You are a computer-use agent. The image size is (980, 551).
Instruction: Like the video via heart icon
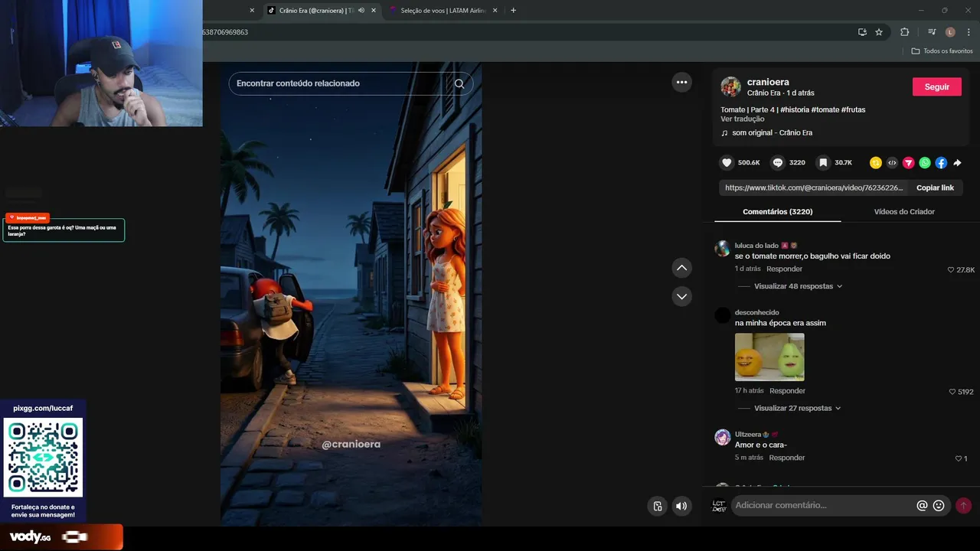click(727, 163)
